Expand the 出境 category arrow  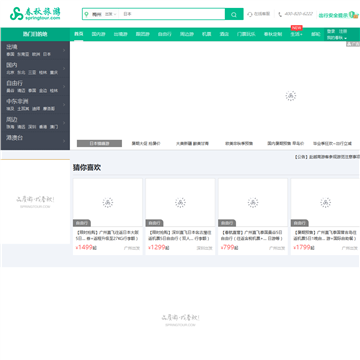tap(64, 50)
